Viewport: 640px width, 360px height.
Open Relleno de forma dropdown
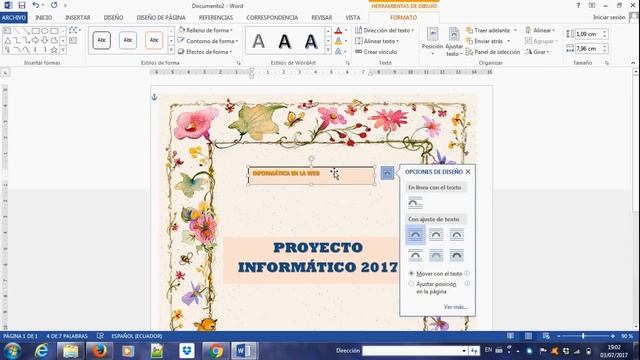pos(205,30)
